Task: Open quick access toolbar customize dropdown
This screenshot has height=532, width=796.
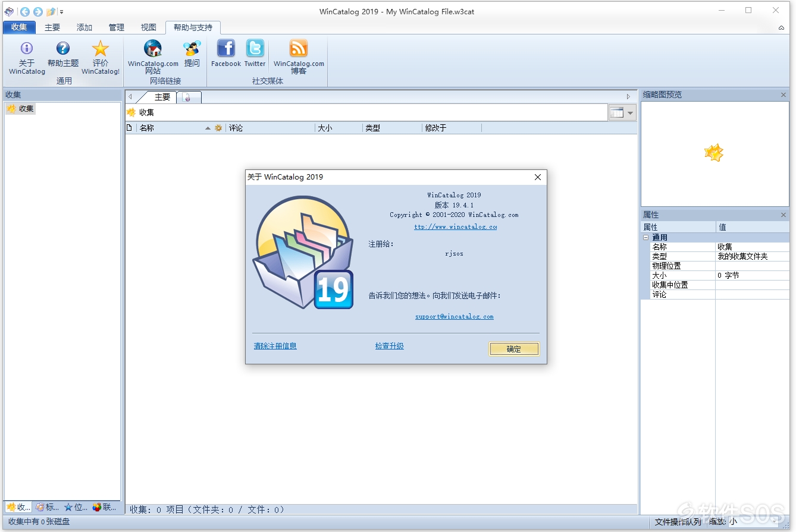Action: 62,11
